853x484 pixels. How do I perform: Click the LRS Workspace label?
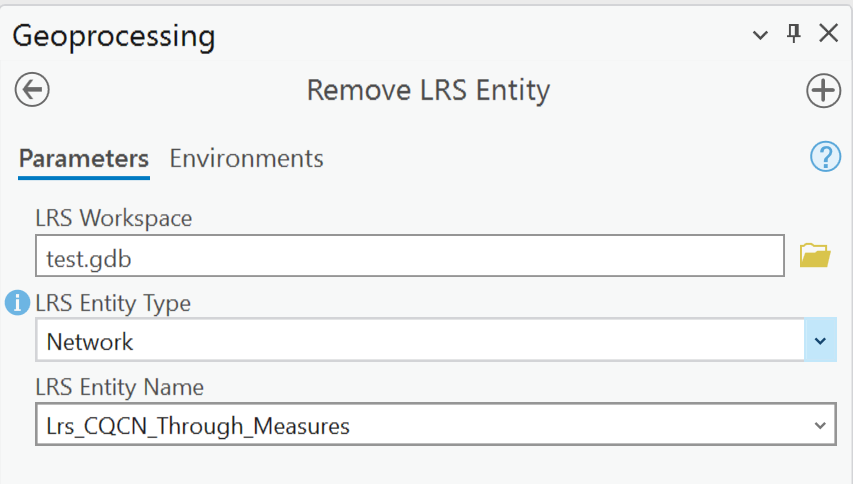click(x=113, y=217)
